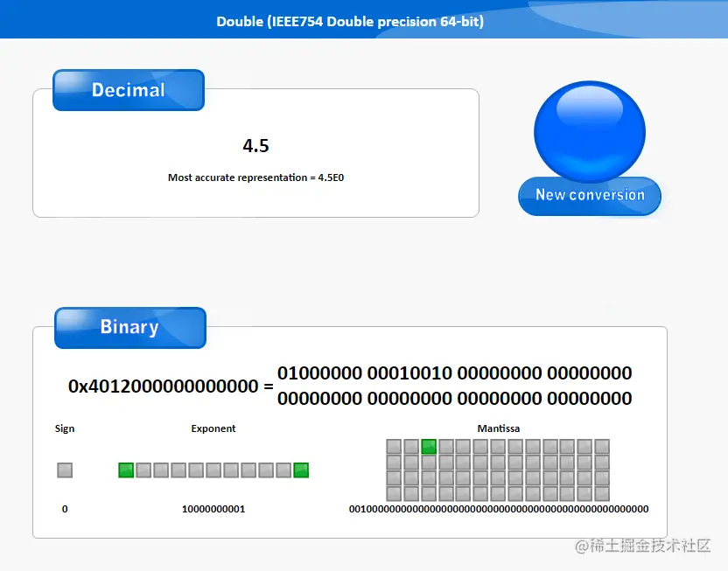Toggle the green Mantissa bit
The width and height of the screenshot is (728, 571).
coord(429,447)
